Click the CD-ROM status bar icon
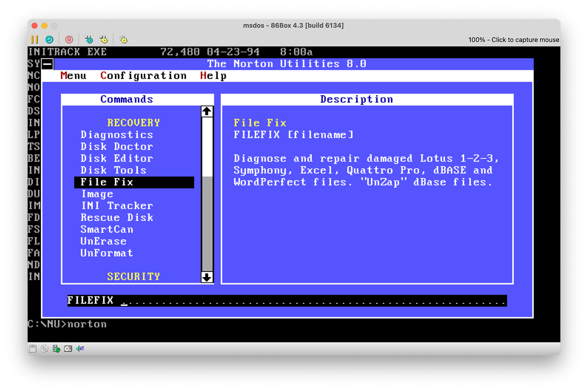 click(45, 348)
